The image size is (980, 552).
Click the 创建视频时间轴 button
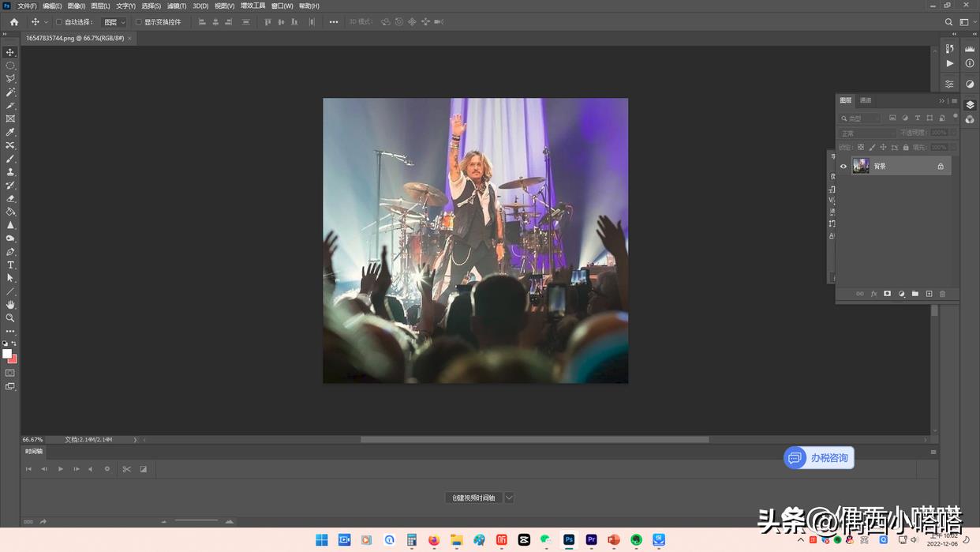tap(473, 498)
